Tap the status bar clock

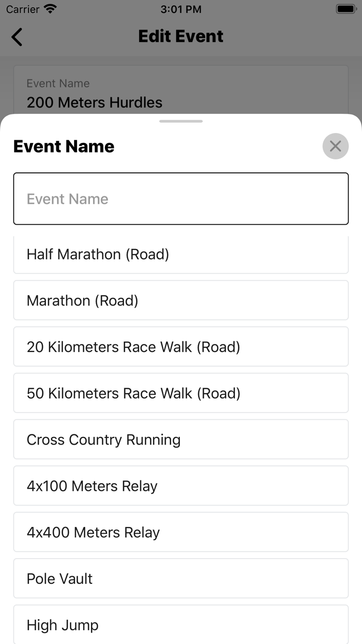[x=180, y=9]
